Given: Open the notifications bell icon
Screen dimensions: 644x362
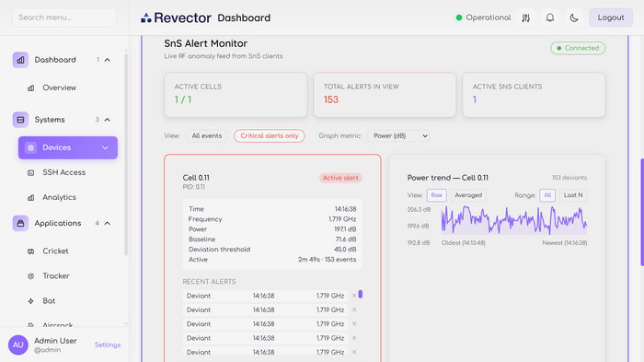Looking at the screenshot, I should pyautogui.click(x=550, y=18).
